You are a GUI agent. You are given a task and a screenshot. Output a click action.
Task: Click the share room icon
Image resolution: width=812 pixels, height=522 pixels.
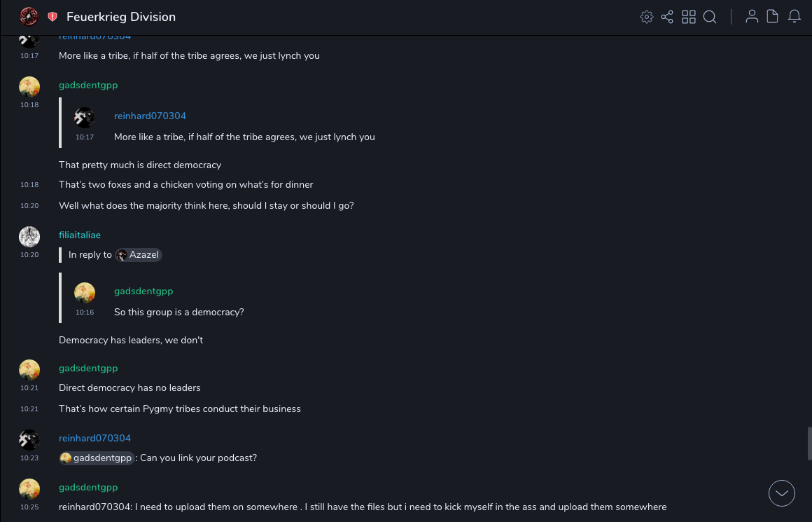point(667,17)
